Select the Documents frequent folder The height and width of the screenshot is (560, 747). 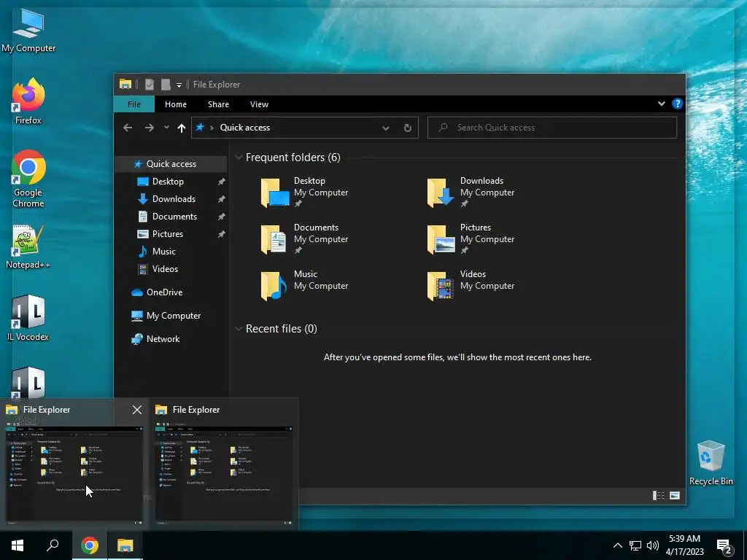(305, 238)
